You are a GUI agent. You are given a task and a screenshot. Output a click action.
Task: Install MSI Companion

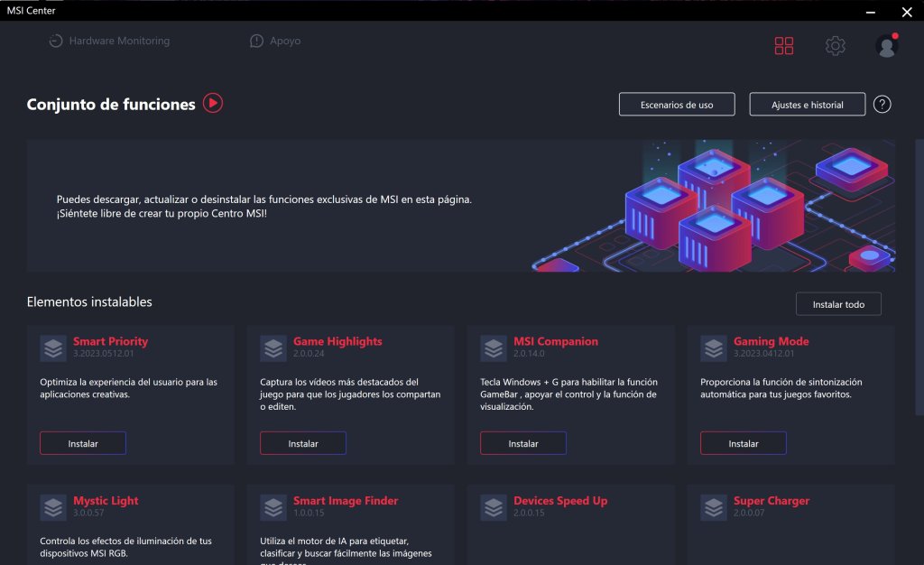pyautogui.click(x=523, y=443)
